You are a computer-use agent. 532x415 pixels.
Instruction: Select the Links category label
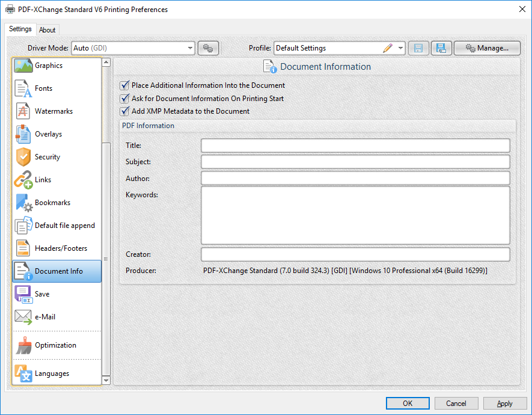point(43,180)
